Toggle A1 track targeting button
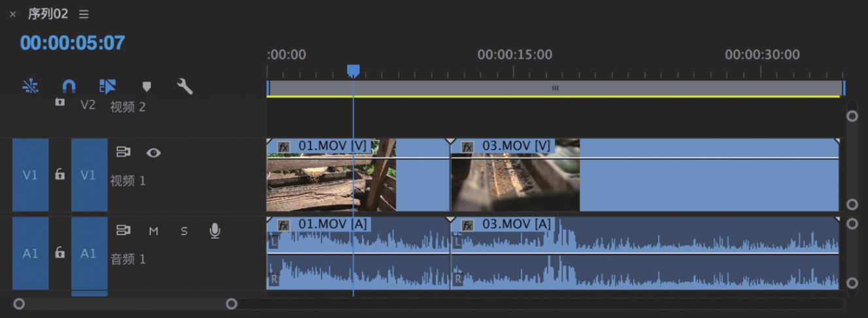This screenshot has height=318, width=868. pyautogui.click(x=89, y=253)
